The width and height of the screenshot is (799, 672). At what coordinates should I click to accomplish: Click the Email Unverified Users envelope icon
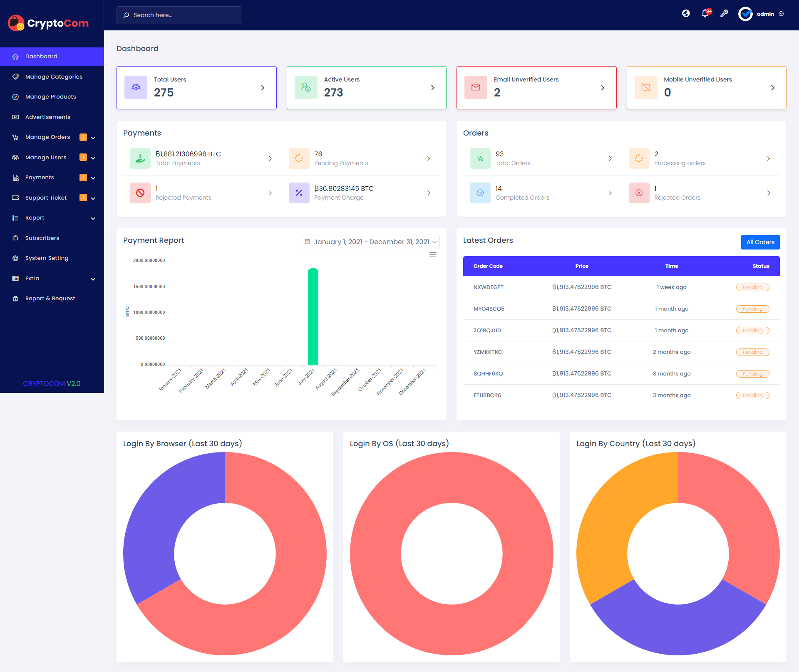476,88
